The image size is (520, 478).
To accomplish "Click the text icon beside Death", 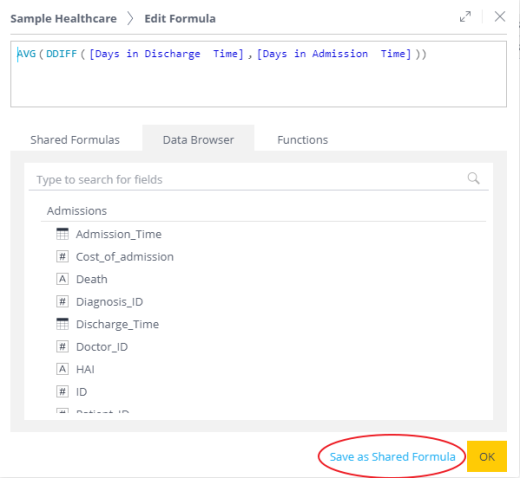I will pyautogui.click(x=62, y=279).
